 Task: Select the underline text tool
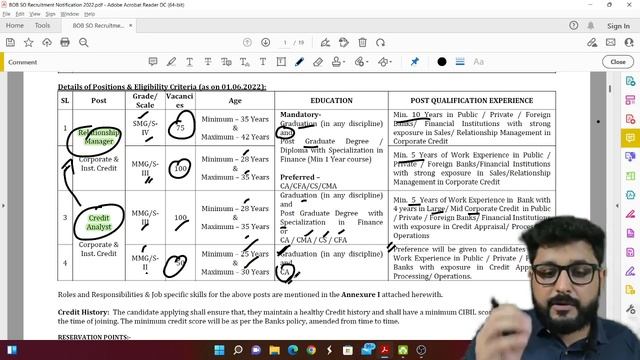189,62
